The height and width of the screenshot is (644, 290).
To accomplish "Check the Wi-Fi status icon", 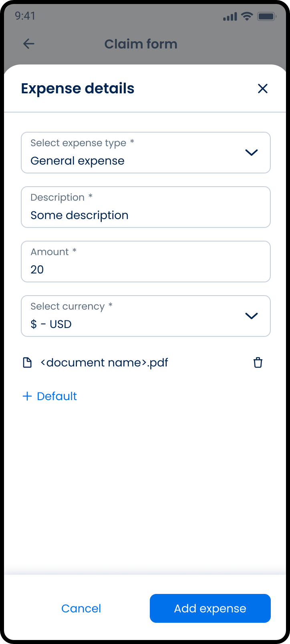I will (247, 16).
